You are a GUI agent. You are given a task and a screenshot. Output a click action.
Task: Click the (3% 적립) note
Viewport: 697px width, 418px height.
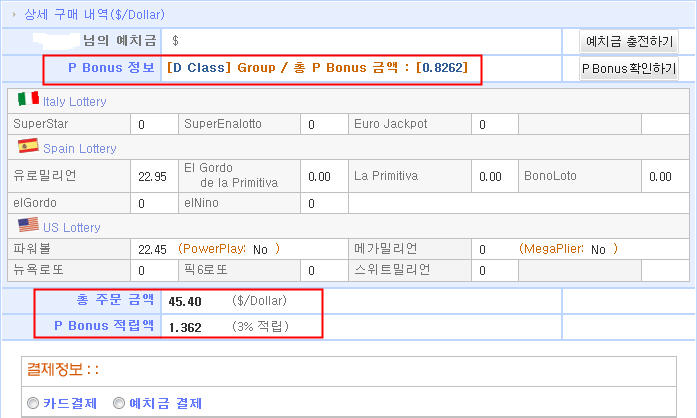(260, 327)
